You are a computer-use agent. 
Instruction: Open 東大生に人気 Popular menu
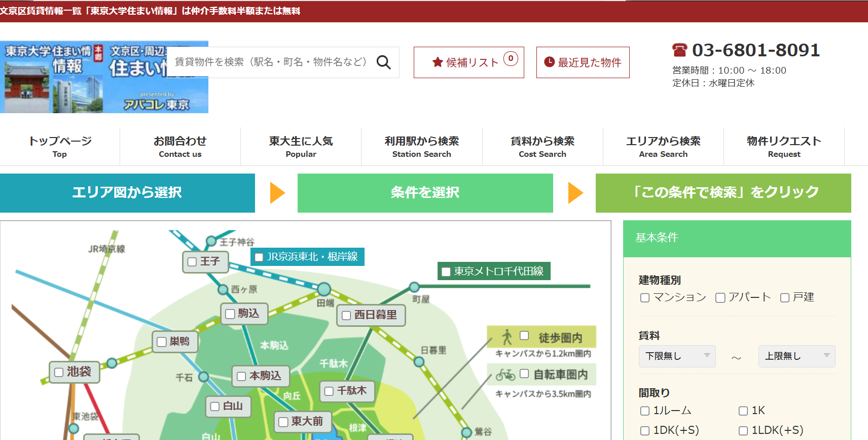301,146
